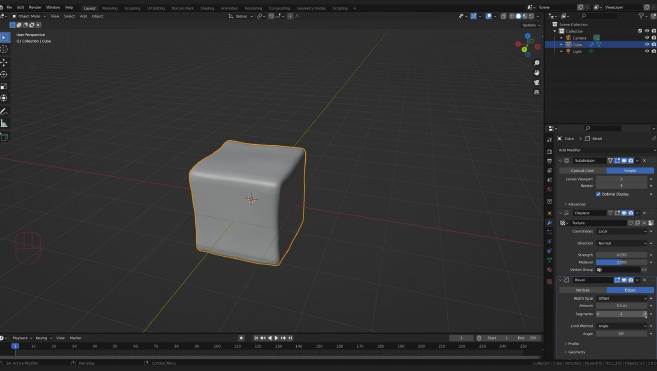Open the viewport Add menu
This screenshot has width=657, height=371.
(83, 16)
